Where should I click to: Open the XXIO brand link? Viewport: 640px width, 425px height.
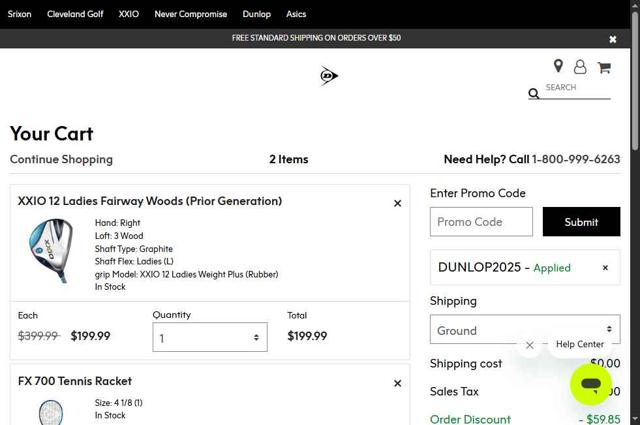click(129, 14)
